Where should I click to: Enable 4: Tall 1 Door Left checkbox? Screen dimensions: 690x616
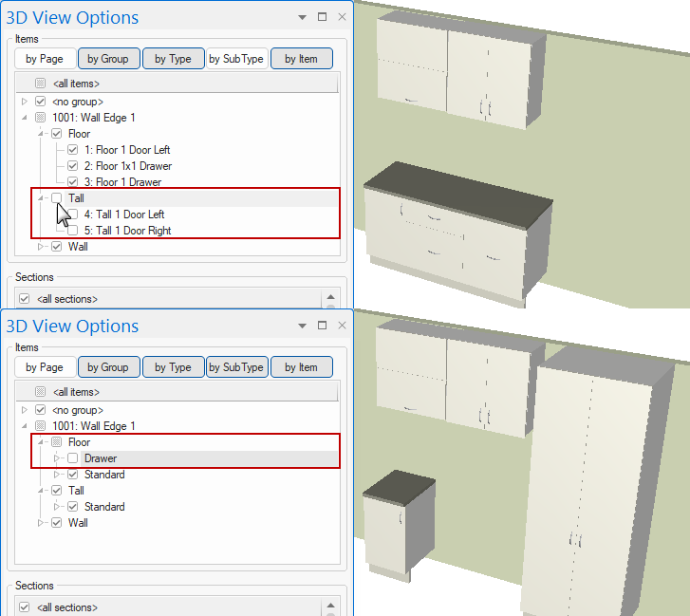[73, 215]
